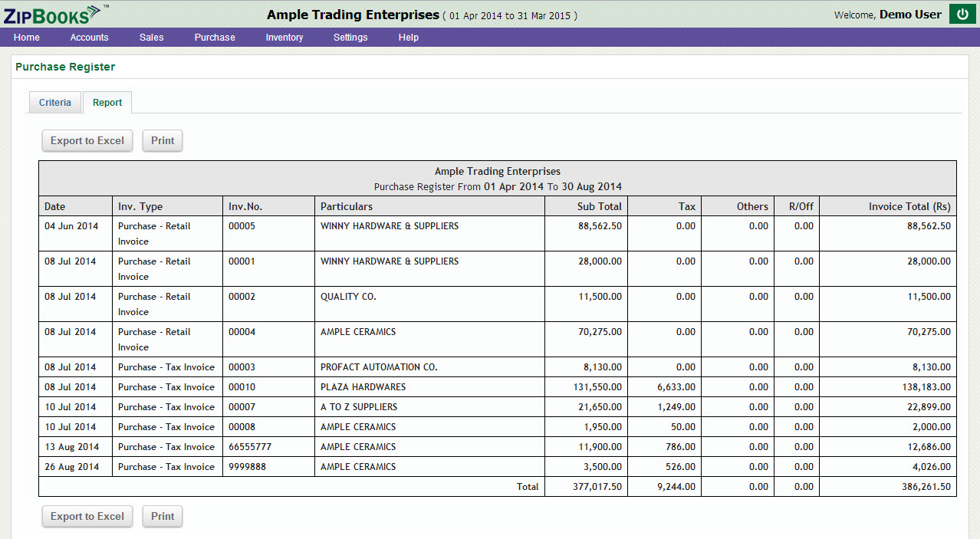The image size is (980, 539).
Task: Click the Demo User name
Action: point(910,15)
